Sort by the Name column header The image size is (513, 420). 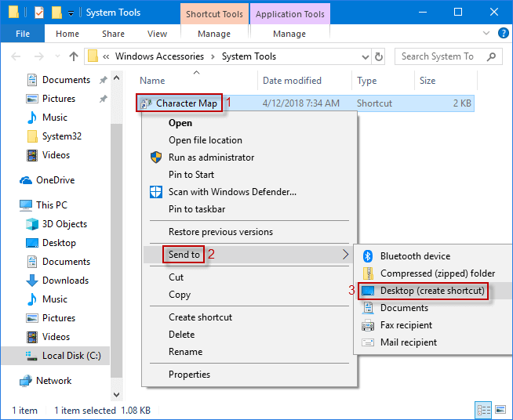(x=196, y=81)
